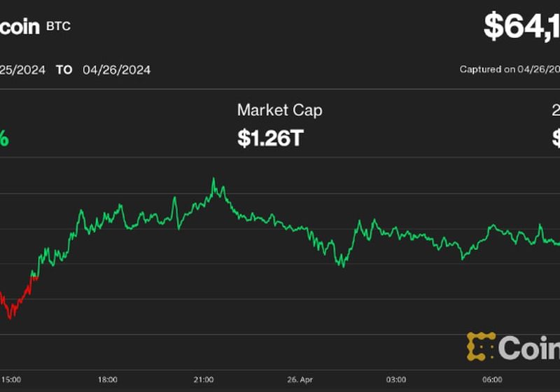
Task: Click the "TO" separator between dates
Action: [64, 70]
